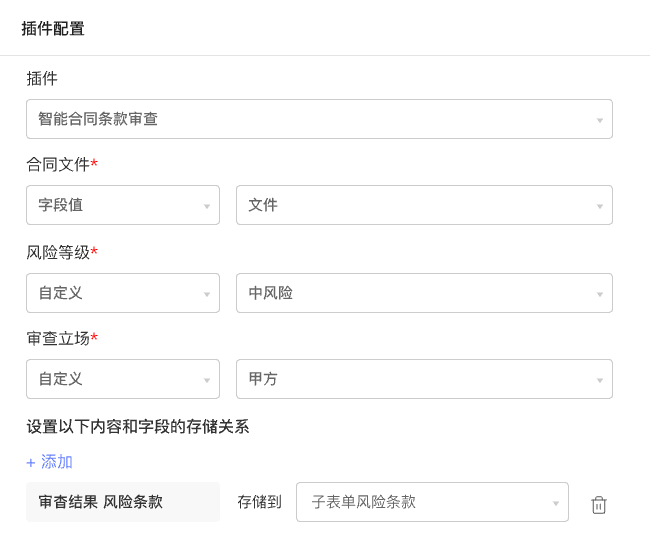Click the caret icon in the 甲方 box
Image resolution: width=650 pixels, height=557 pixels.
point(600,380)
